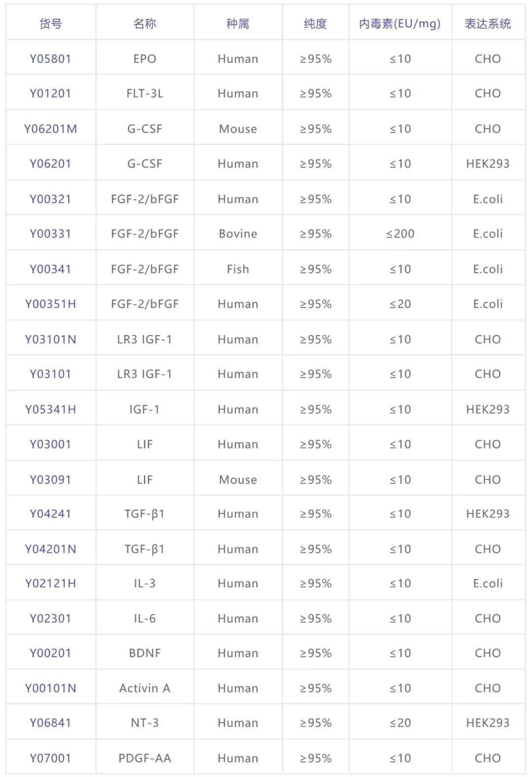The image size is (532, 777).
Task: Select the ≤200 endotoxin cell
Action: (x=400, y=234)
